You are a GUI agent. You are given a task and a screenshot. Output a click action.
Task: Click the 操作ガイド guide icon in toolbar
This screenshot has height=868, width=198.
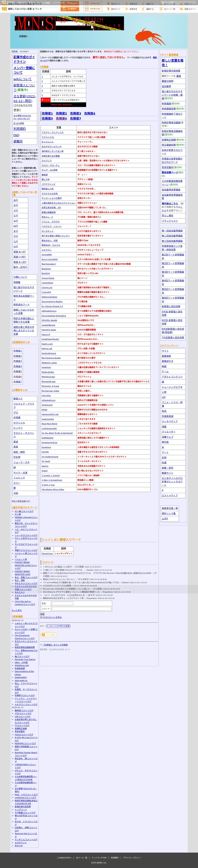pos(109,9)
